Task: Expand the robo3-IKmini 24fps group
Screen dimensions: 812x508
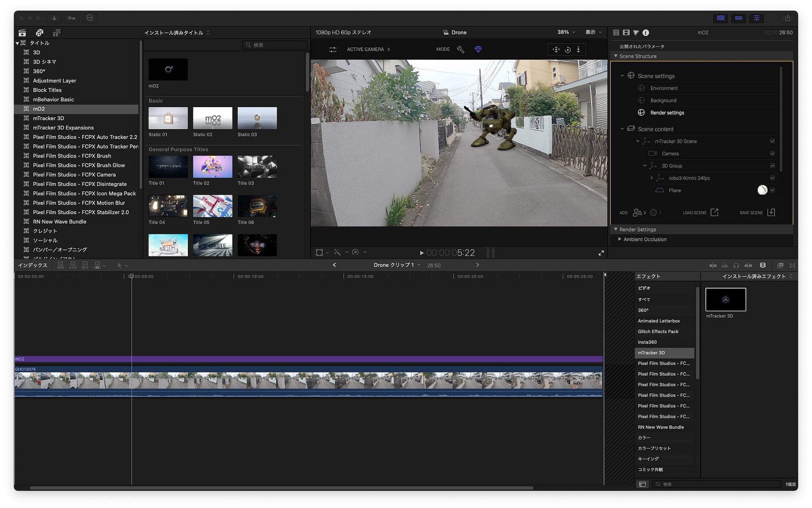Action: [x=652, y=178]
